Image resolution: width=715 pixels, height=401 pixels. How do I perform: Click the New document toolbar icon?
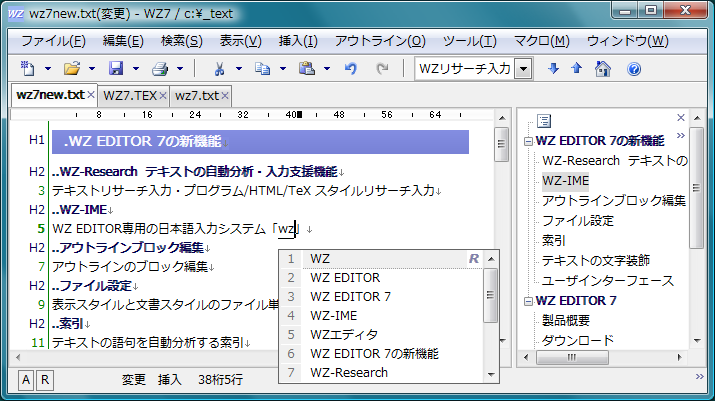pos(28,69)
